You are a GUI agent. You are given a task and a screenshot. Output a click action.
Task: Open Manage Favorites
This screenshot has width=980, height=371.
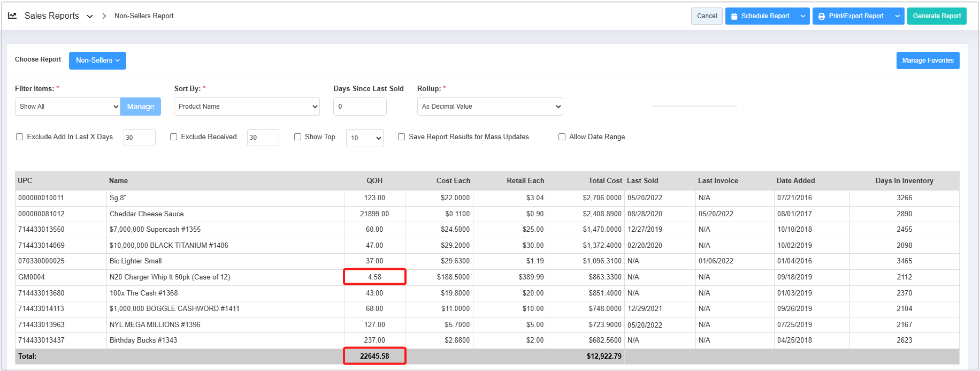(928, 60)
